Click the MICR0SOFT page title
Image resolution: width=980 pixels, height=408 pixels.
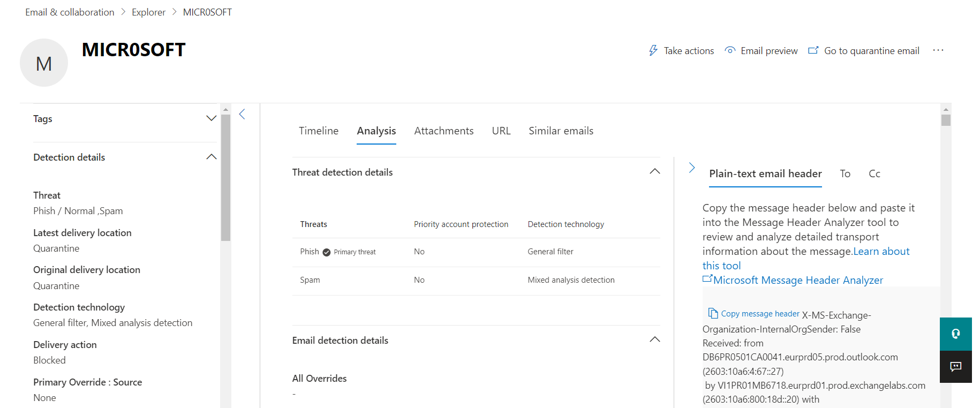[x=134, y=50]
